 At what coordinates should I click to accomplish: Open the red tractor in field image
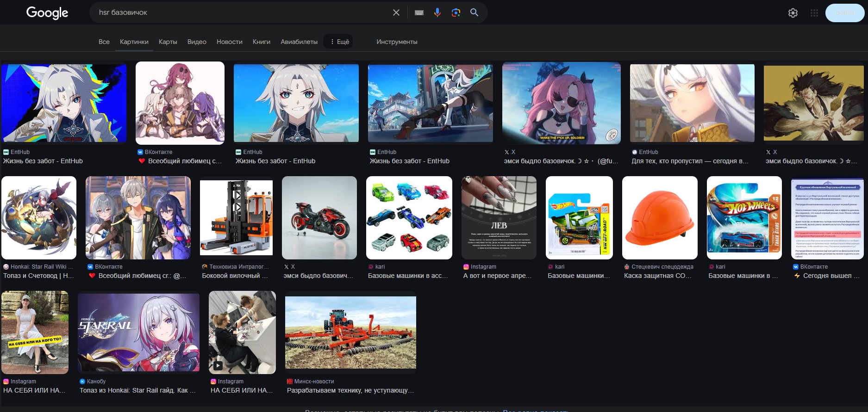coord(350,332)
